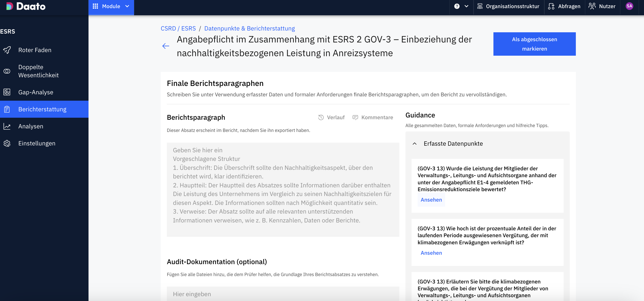Open Gap-Analyse in sidebar
Image resolution: width=644 pixels, height=301 pixels.
[36, 92]
